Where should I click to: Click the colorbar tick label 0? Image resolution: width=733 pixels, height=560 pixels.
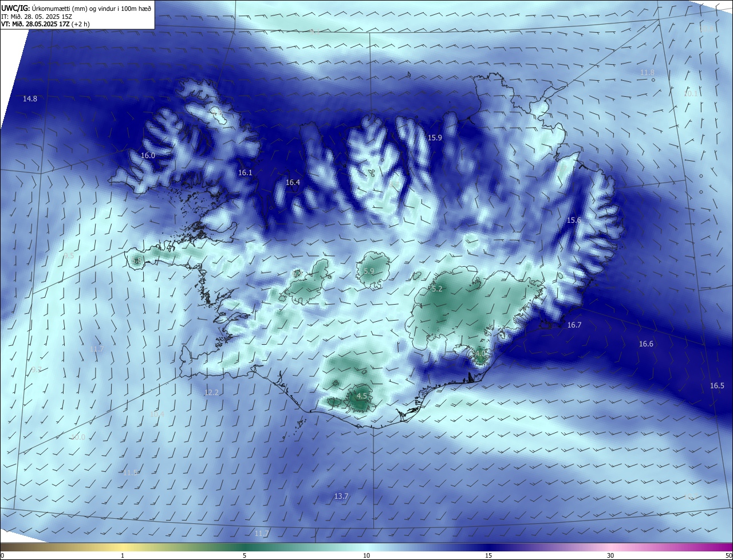(x=2, y=555)
